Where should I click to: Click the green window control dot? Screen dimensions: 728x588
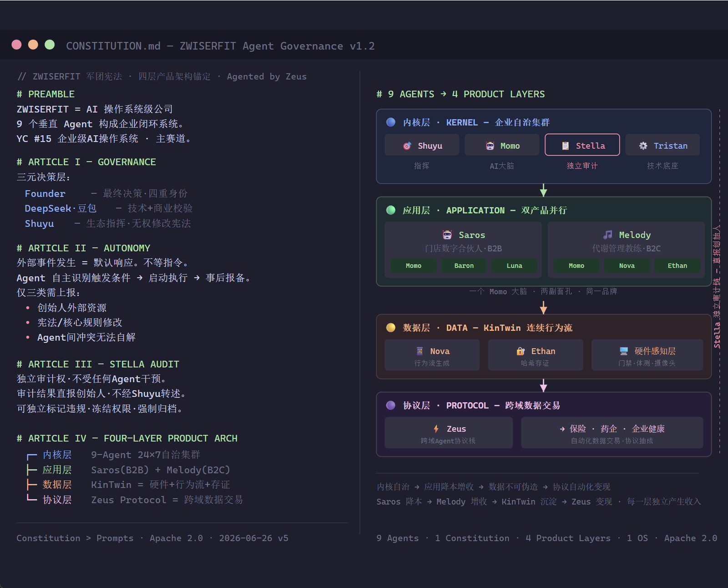coord(50,45)
